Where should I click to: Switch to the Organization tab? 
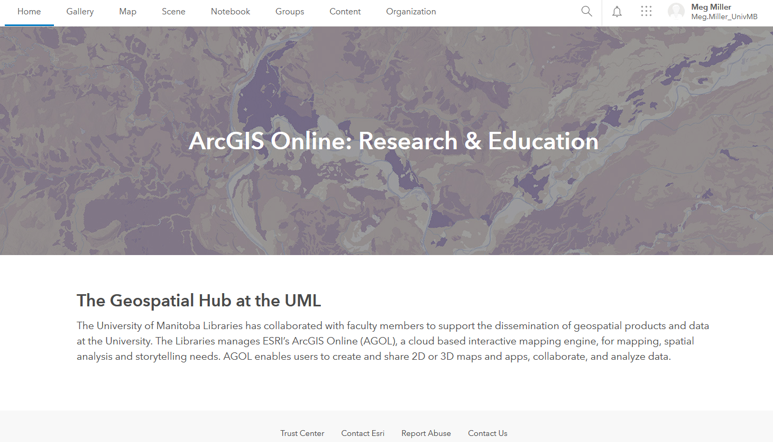[x=411, y=12]
